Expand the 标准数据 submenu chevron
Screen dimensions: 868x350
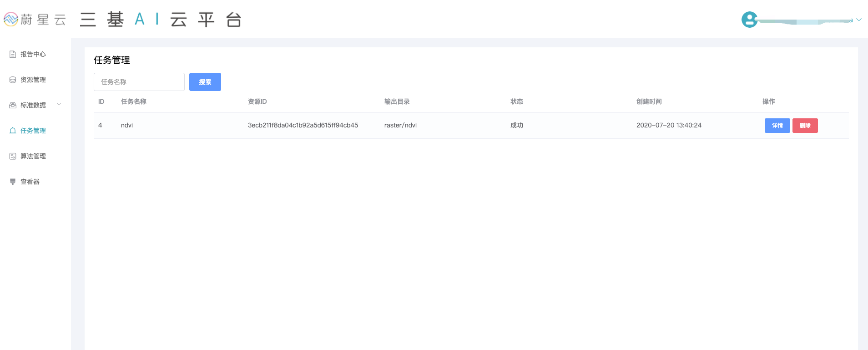click(59, 105)
